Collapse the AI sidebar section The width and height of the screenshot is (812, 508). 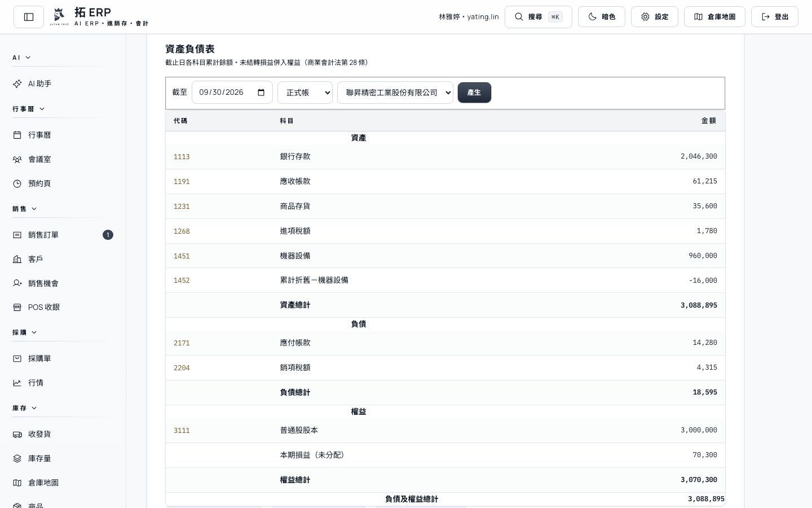click(x=21, y=58)
